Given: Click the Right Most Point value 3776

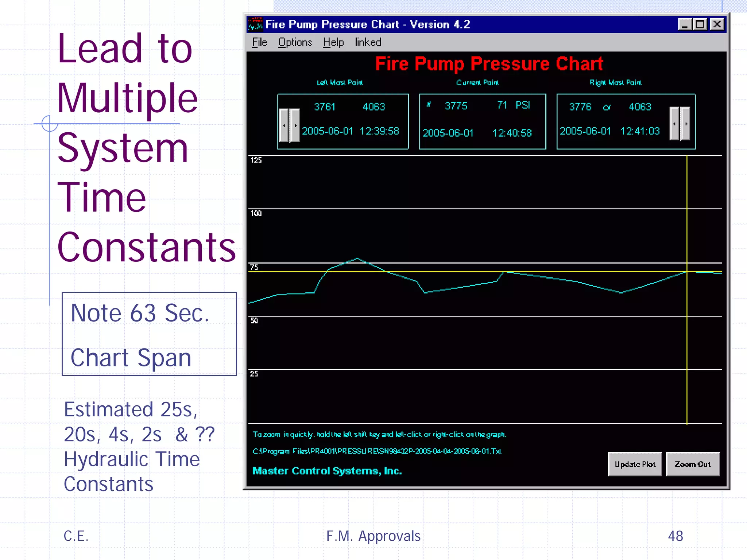Looking at the screenshot, I should pyautogui.click(x=580, y=106).
